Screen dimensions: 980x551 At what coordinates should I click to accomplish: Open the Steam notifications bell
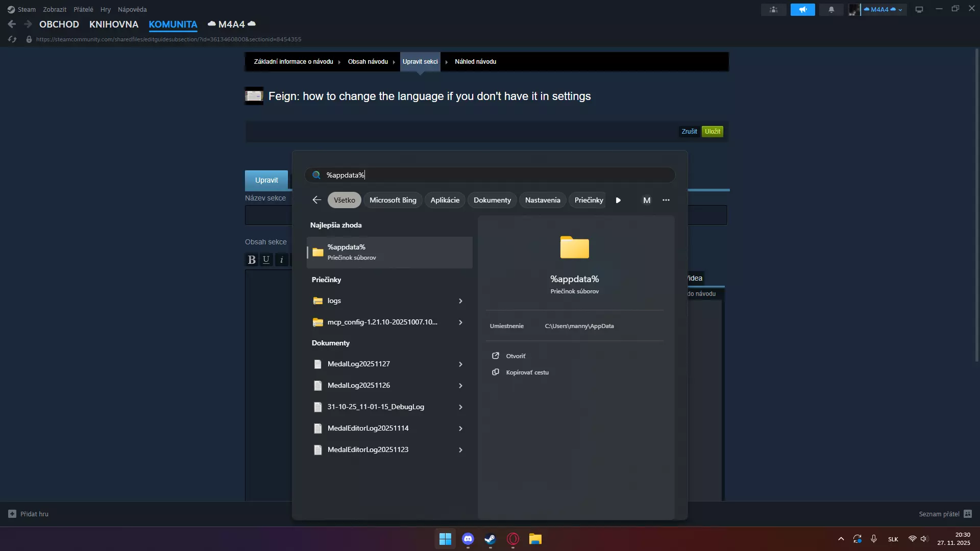(831, 10)
